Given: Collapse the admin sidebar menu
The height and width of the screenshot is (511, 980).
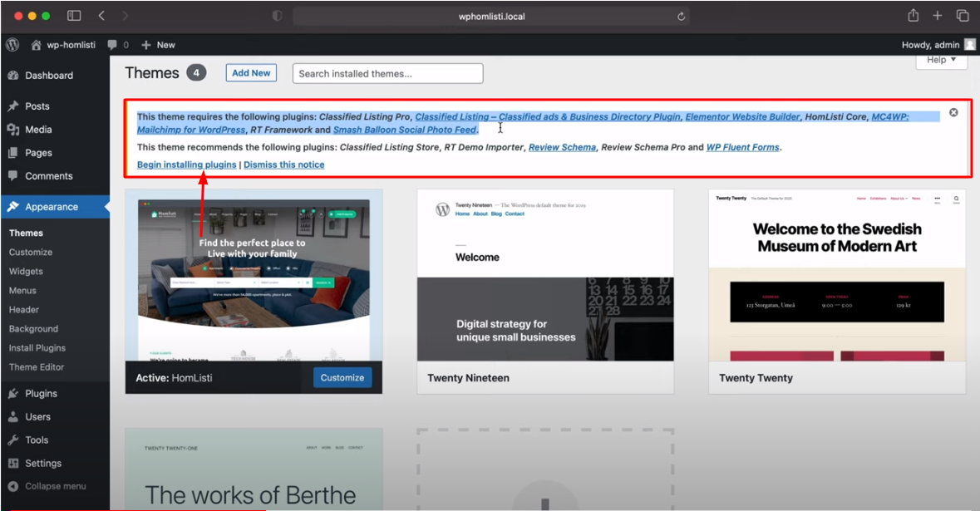Looking at the screenshot, I should (x=47, y=486).
